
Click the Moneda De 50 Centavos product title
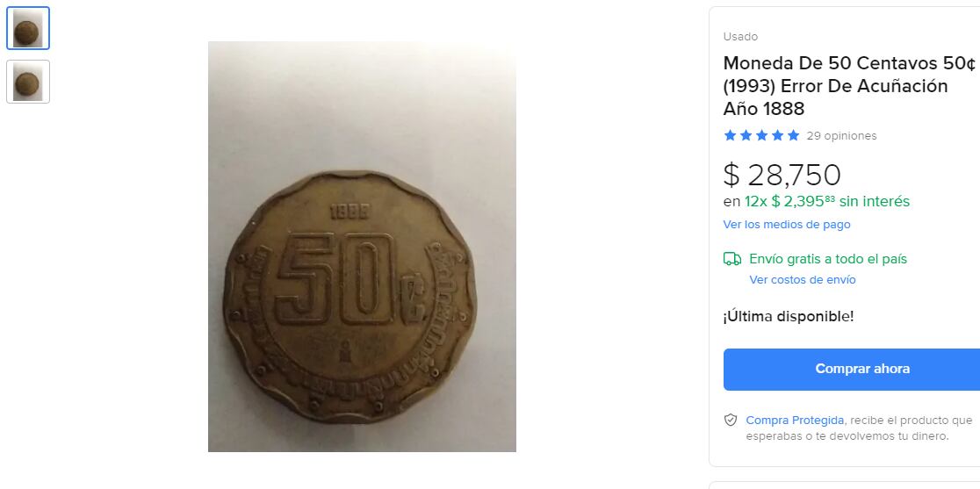tap(849, 86)
